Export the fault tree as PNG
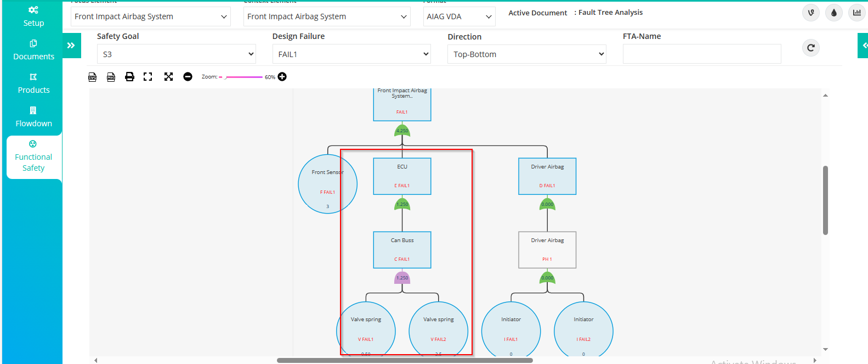 tap(111, 77)
